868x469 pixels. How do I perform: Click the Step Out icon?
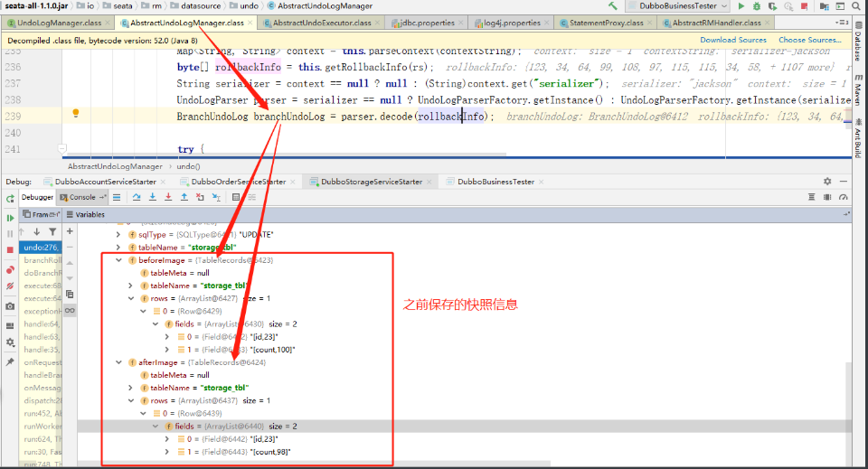coord(184,197)
